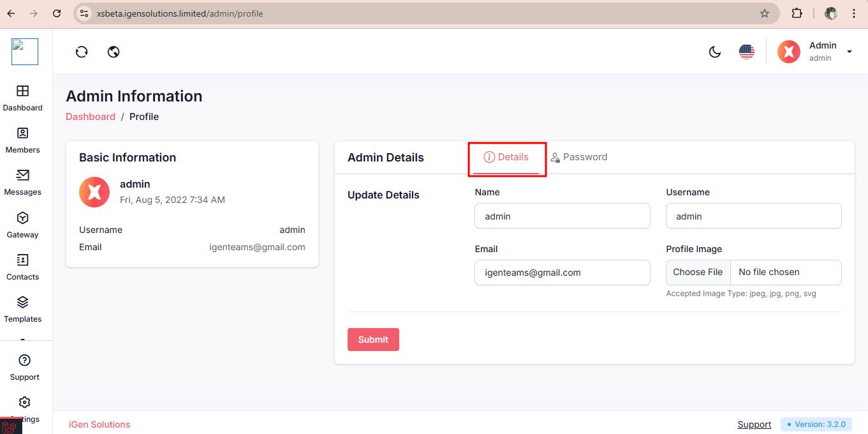The height and width of the screenshot is (434, 868).
Task: Select the Gateway sidebar icon
Action: click(22, 218)
